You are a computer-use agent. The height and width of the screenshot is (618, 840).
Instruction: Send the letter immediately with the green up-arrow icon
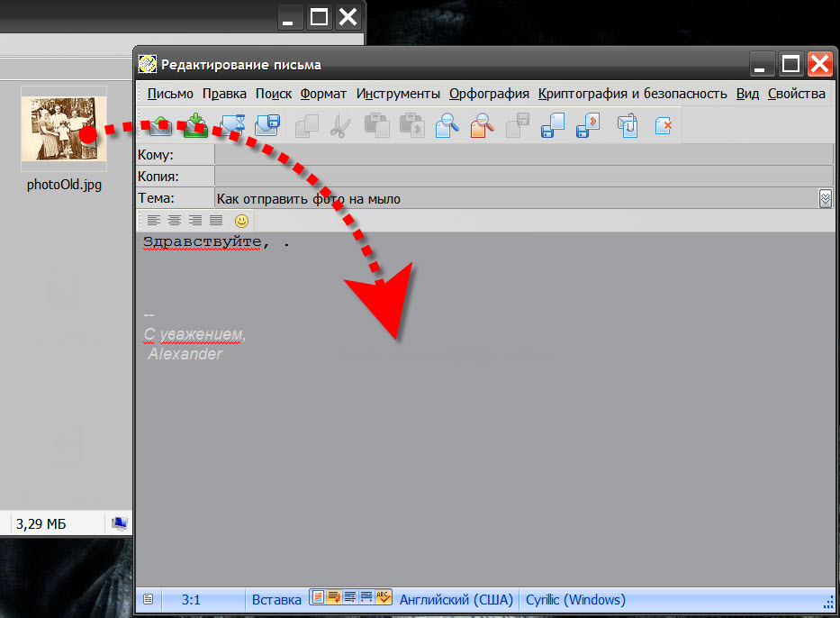click(160, 125)
